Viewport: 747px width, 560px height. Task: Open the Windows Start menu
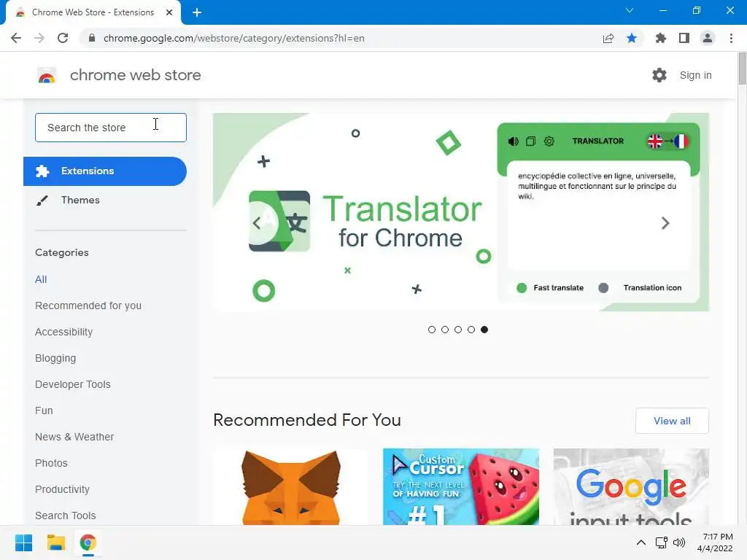click(x=23, y=542)
